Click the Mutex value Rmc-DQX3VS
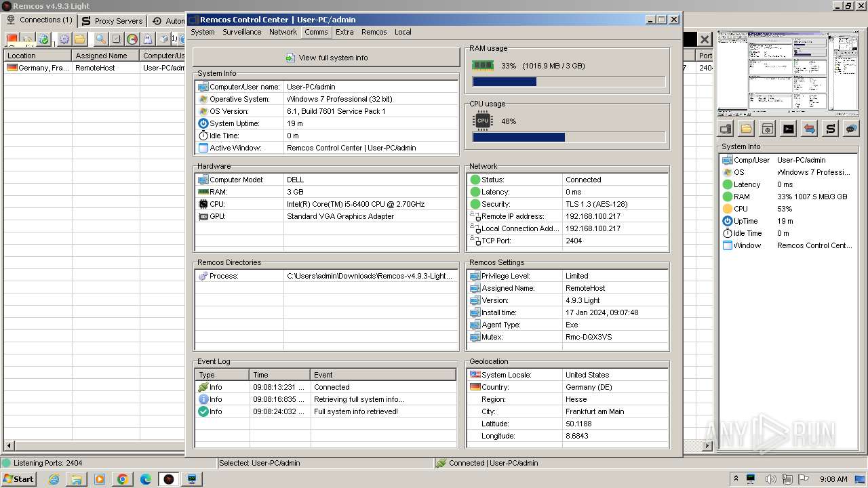Screen dimensions: 868x488 pyautogui.click(x=589, y=337)
